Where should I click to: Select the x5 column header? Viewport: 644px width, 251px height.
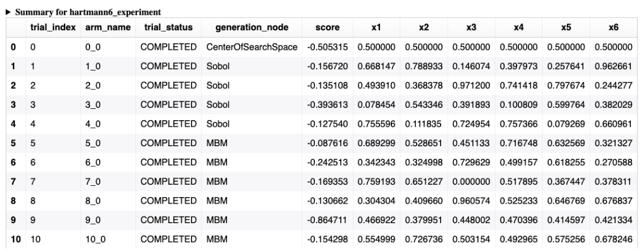pyautogui.click(x=566, y=27)
